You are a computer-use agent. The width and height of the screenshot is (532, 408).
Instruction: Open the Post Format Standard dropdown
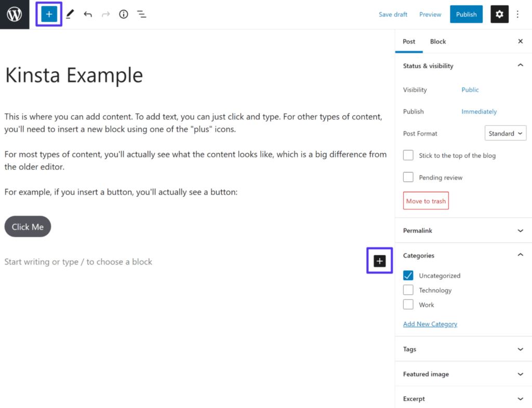click(x=505, y=134)
